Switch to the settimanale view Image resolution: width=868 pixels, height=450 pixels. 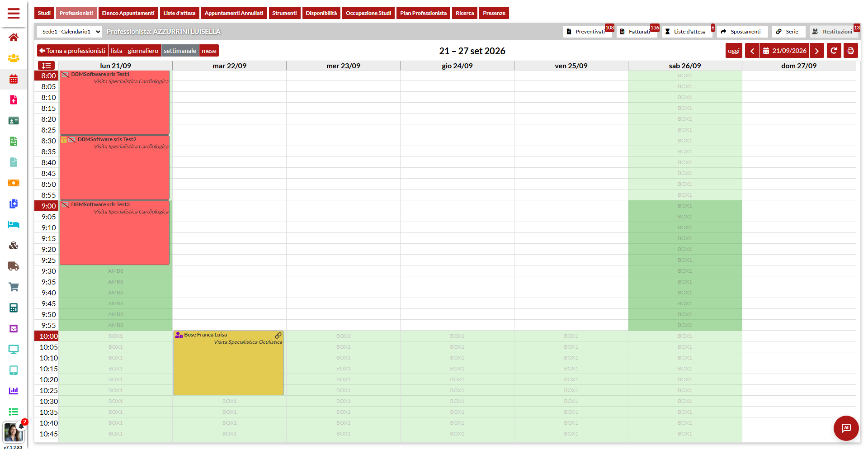[180, 51]
